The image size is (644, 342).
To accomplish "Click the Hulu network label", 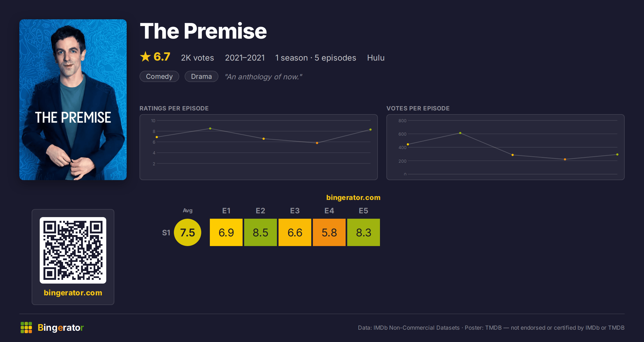I will [376, 58].
